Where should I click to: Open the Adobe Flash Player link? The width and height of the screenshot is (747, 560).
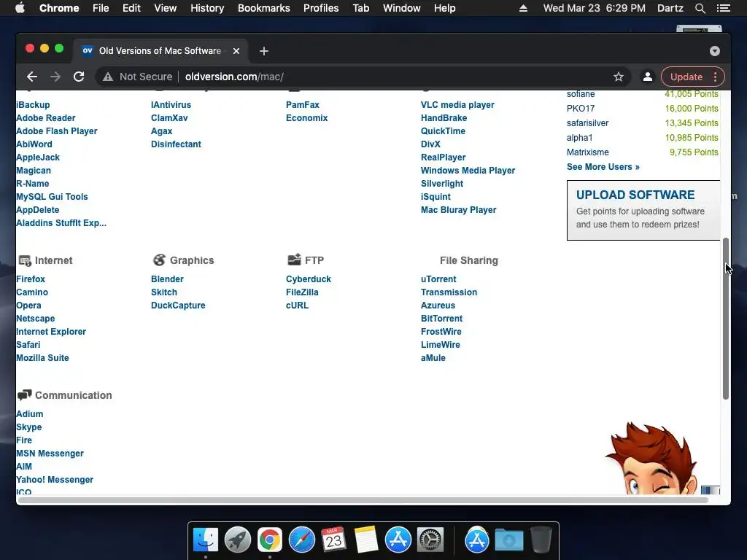(x=57, y=131)
